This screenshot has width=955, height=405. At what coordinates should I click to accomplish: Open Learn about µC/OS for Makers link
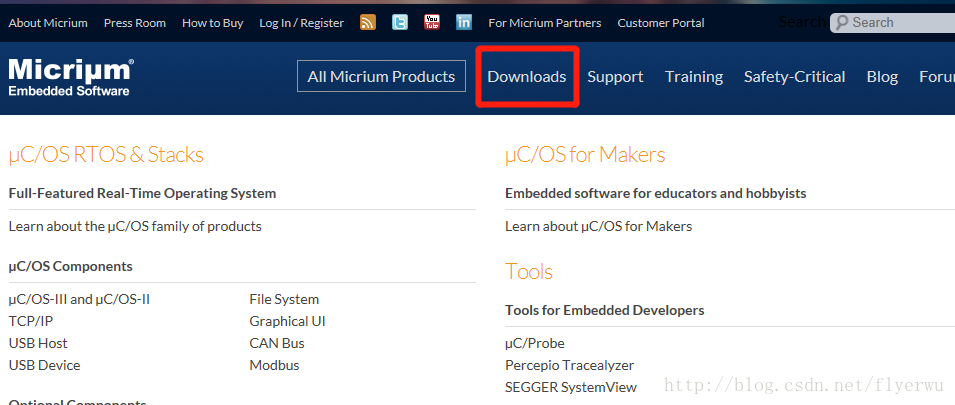(599, 227)
